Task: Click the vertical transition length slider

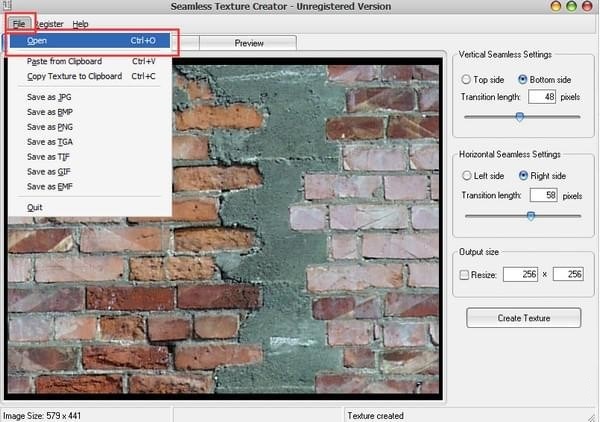Action: point(519,117)
